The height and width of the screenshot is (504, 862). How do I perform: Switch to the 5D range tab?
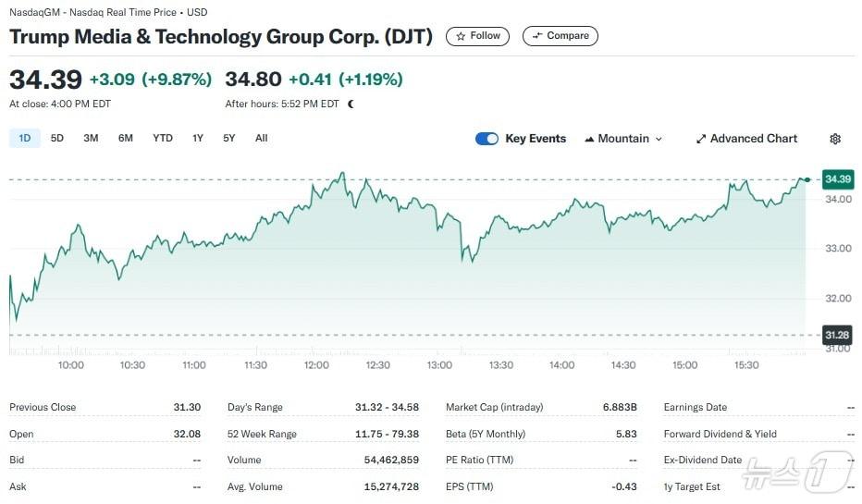tap(57, 138)
